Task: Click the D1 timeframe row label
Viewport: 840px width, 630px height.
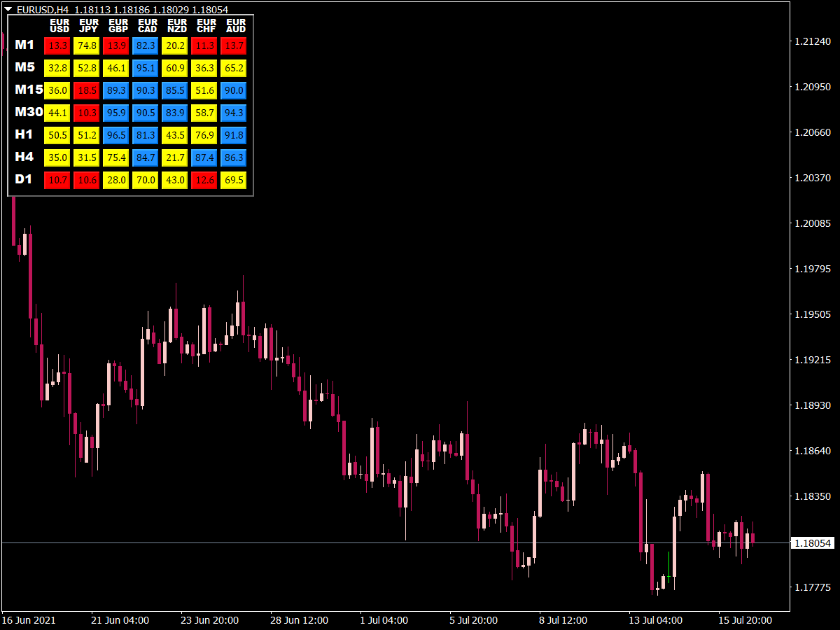Action: pyautogui.click(x=23, y=179)
